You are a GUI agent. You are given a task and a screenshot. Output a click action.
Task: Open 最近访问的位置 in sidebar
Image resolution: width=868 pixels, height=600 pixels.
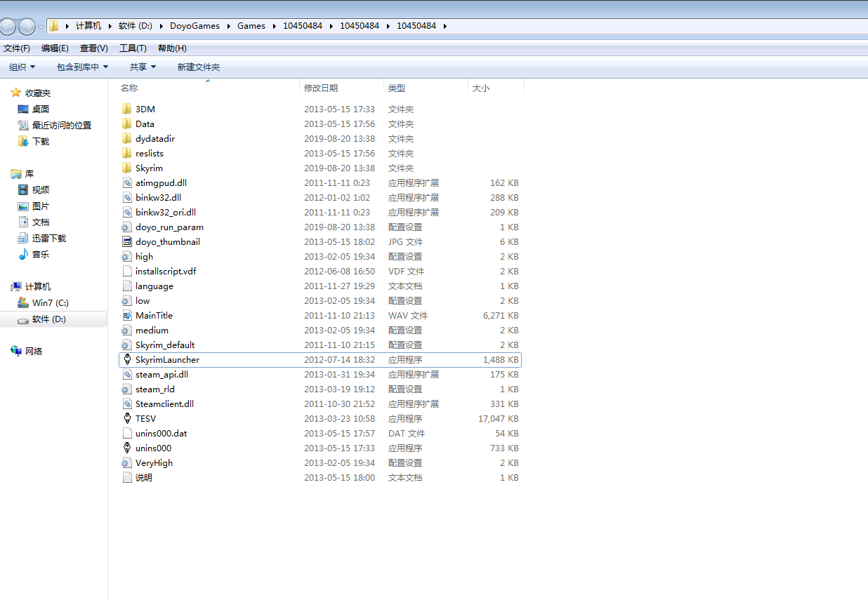[x=62, y=125]
